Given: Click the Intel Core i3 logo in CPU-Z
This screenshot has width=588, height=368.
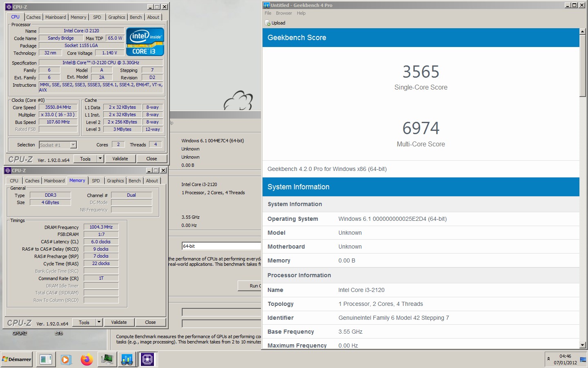Looking at the screenshot, I should (145, 41).
